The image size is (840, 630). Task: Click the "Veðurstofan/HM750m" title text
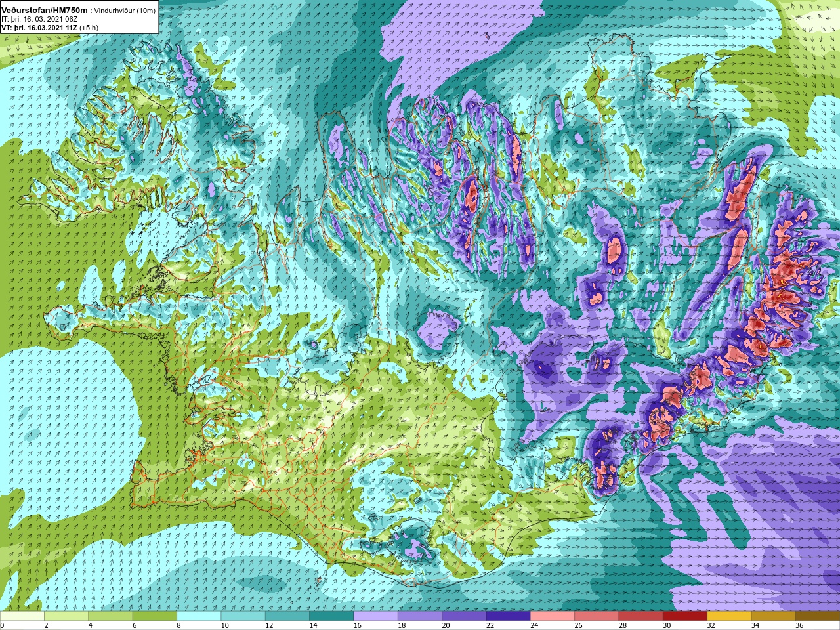(45, 10)
